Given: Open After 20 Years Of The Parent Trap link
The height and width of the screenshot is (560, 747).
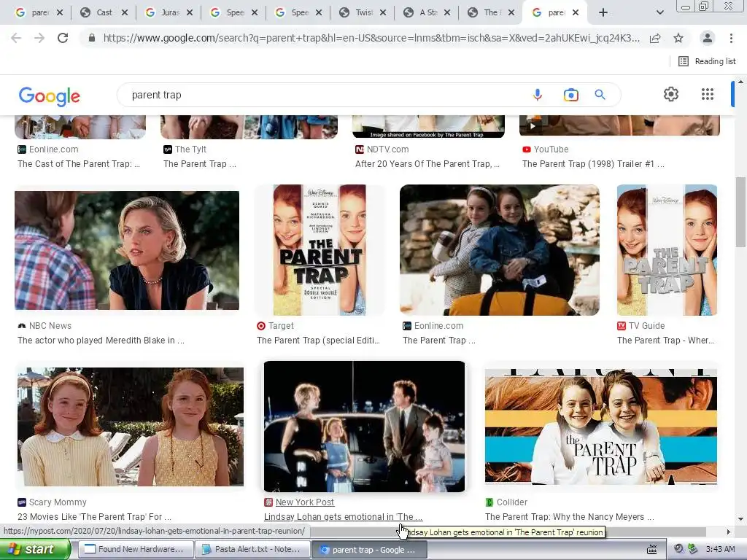Looking at the screenshot, I should pyautogui.click(x=427, y=164).
